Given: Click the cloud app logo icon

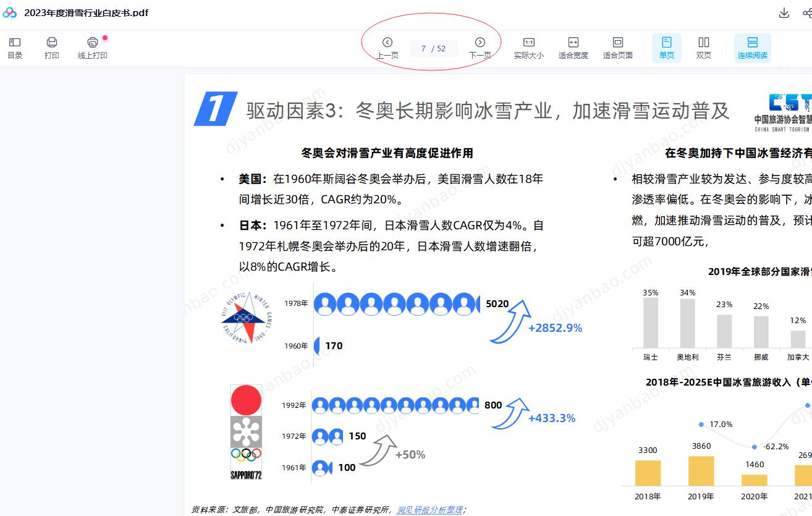Looking at the screenshot, I should pyautogui.click(x=10, y=13).
